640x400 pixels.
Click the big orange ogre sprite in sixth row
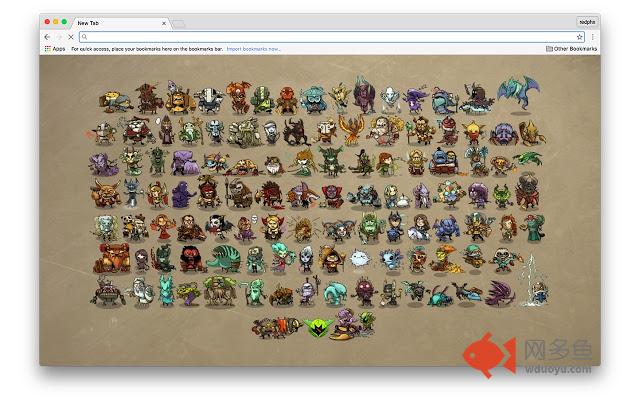111,258
